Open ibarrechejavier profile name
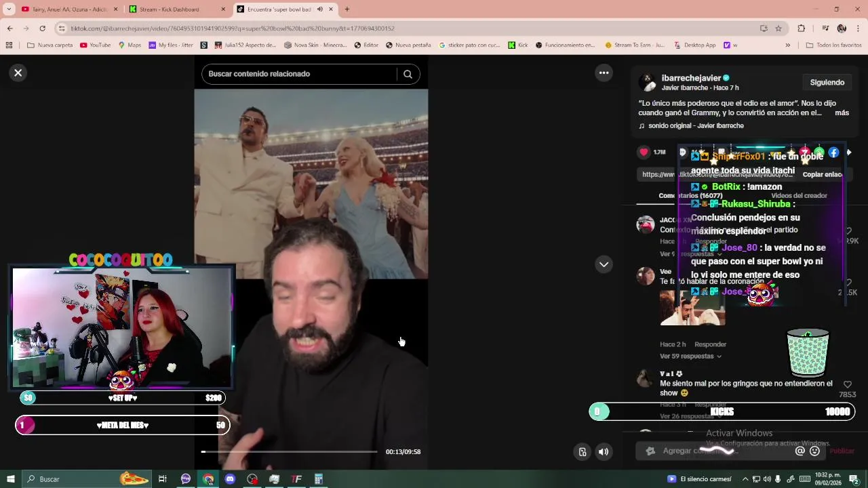Viewport: 868px width, 488px height. (x=691, y=78)
